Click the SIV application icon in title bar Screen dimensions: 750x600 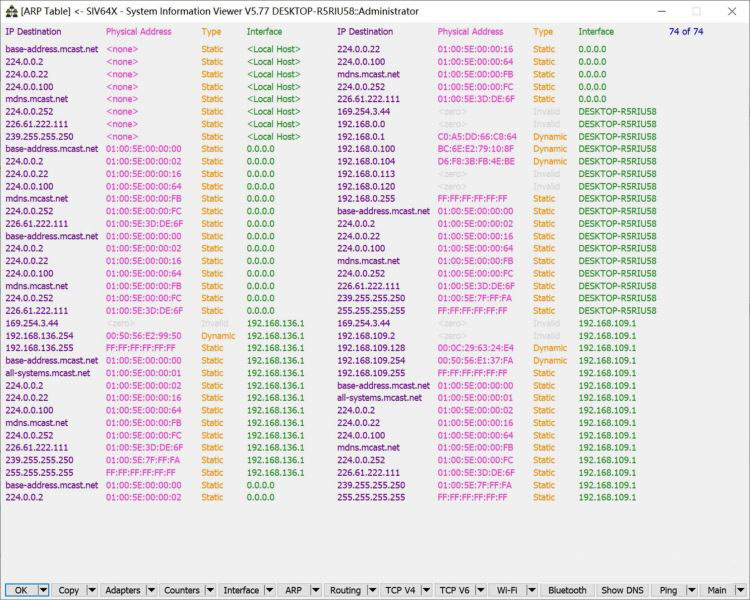(11, 11)
